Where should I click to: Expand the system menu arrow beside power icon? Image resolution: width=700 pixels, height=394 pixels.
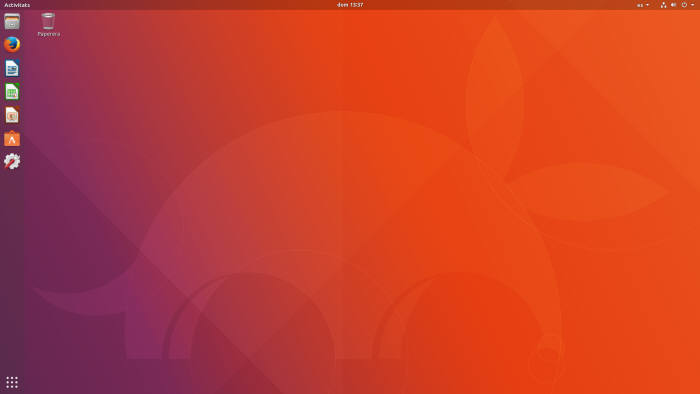pos(692,5)
